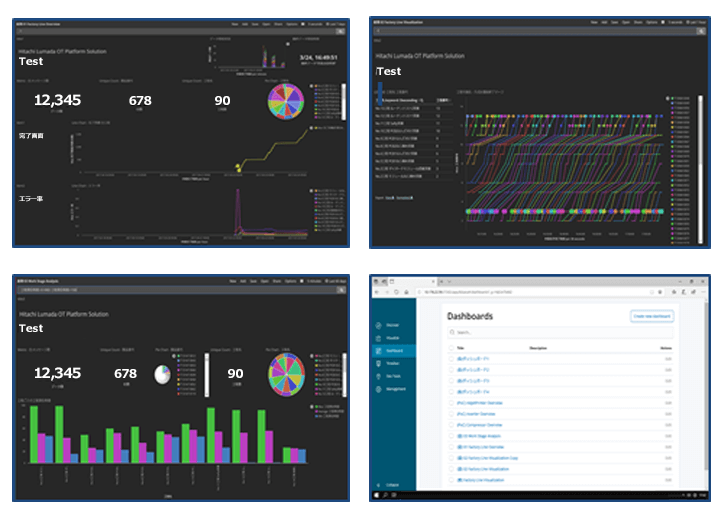Click the browser home icon
The image size is (720, 520).
[x=406, y=292]
